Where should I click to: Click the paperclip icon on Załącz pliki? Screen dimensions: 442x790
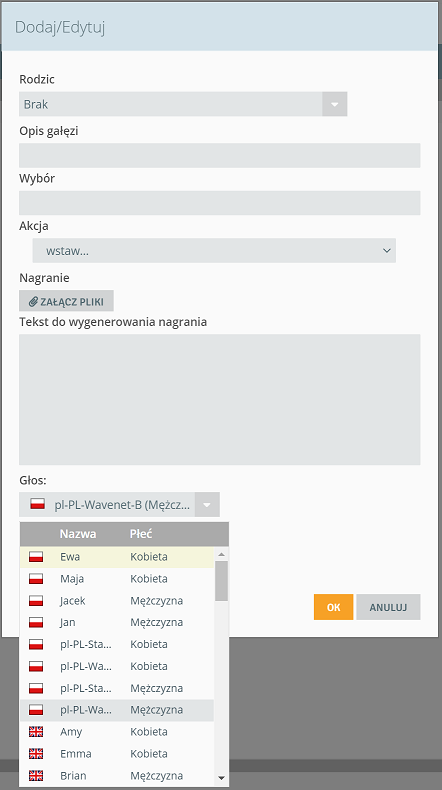pos(33,301)
